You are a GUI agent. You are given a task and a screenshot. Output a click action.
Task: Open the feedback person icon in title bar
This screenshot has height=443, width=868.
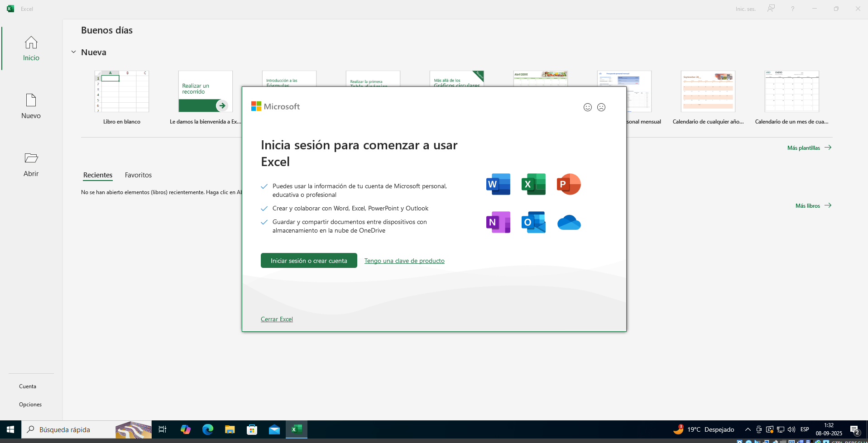pyautogui.click(x=771, y=9)
